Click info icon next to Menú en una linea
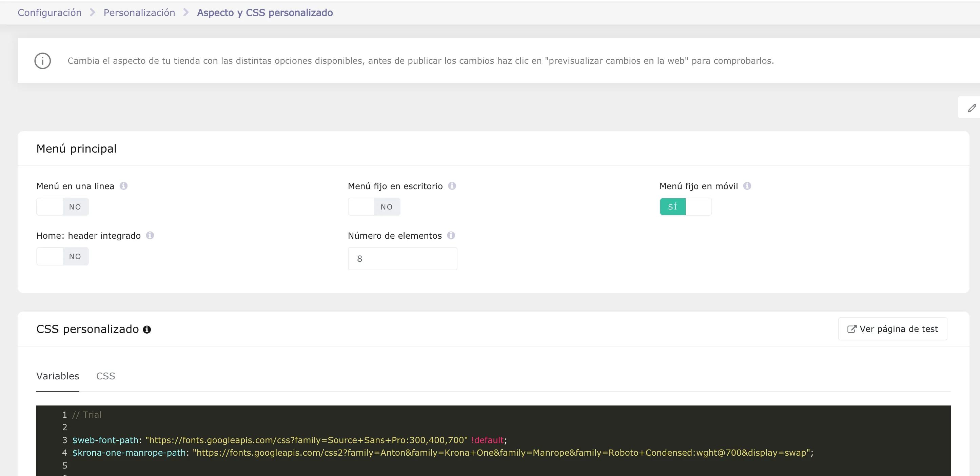Screen dimensions: 980x476 [124, 186]
